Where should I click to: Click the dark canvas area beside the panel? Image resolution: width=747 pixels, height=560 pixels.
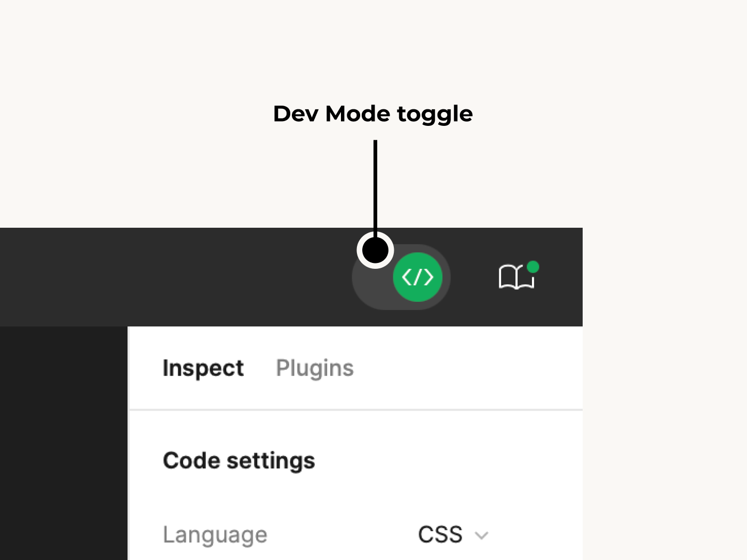click(x=63, y=443)
